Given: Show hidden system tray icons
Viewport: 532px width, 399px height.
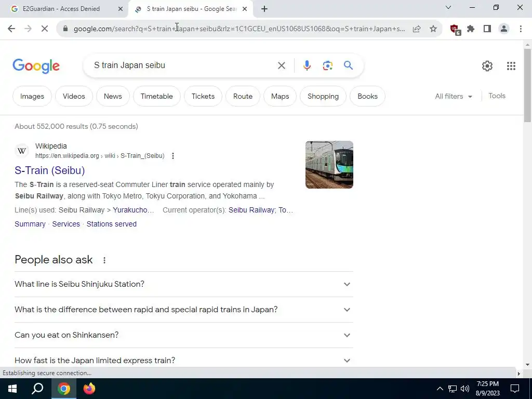Looking at the screenshot, I should (440, 389).
